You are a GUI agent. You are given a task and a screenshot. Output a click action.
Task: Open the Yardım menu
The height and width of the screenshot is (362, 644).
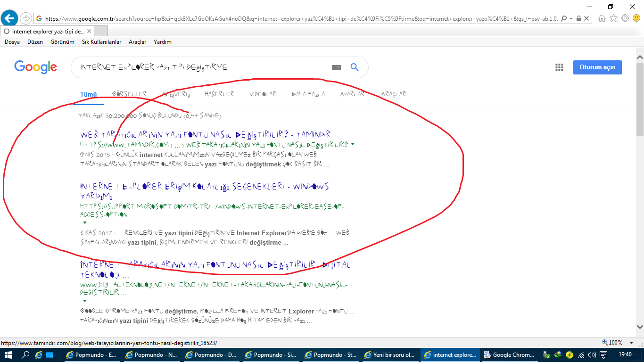(x=163, y=42)
